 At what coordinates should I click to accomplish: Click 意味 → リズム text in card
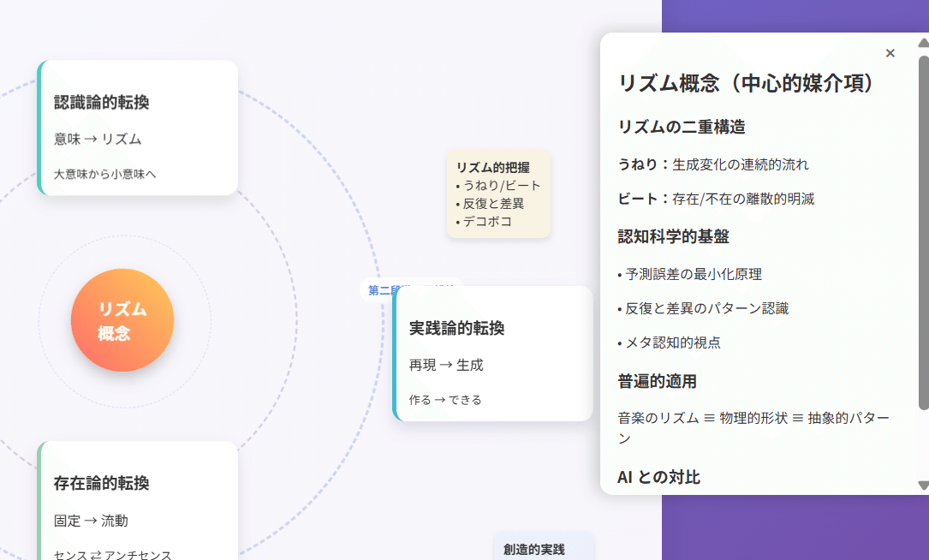98,140
